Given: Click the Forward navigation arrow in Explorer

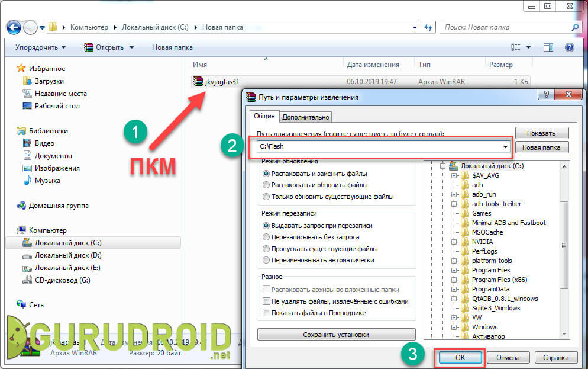Looking at the screenshot, I should coord(30,27).
